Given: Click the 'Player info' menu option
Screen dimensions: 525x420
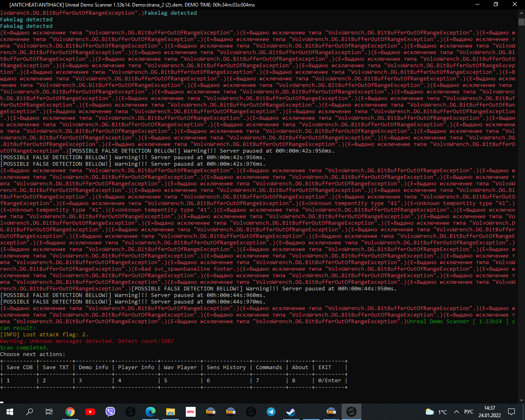Looking at the screenshot, I should pyautogui.click(x=136, y=367).
